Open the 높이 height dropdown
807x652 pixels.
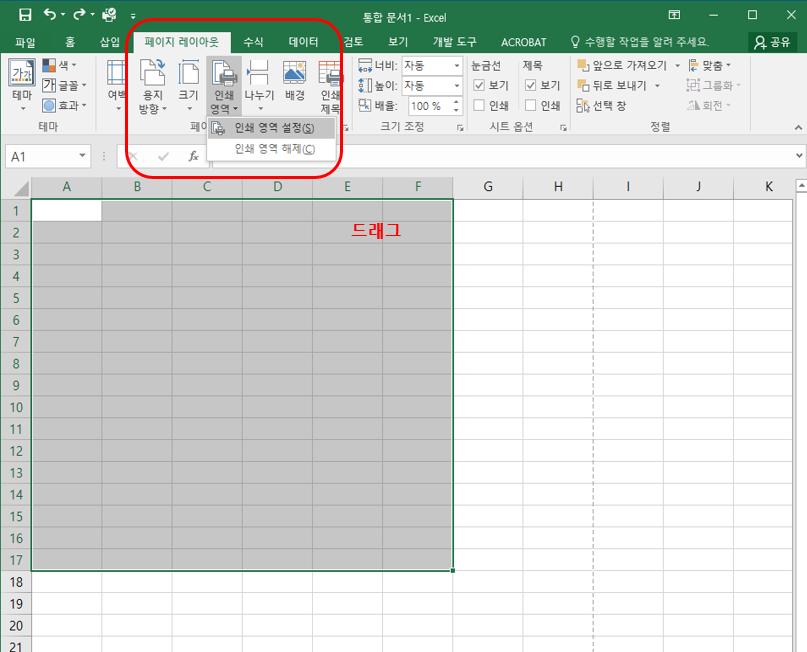click(457, 85)
